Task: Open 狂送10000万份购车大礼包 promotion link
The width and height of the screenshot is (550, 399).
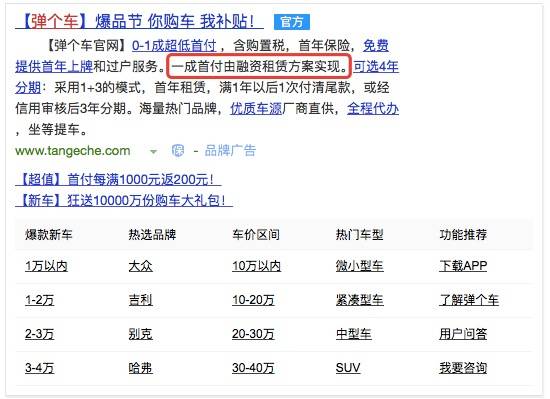Action: pyautogui.click(x=124, y=200)
